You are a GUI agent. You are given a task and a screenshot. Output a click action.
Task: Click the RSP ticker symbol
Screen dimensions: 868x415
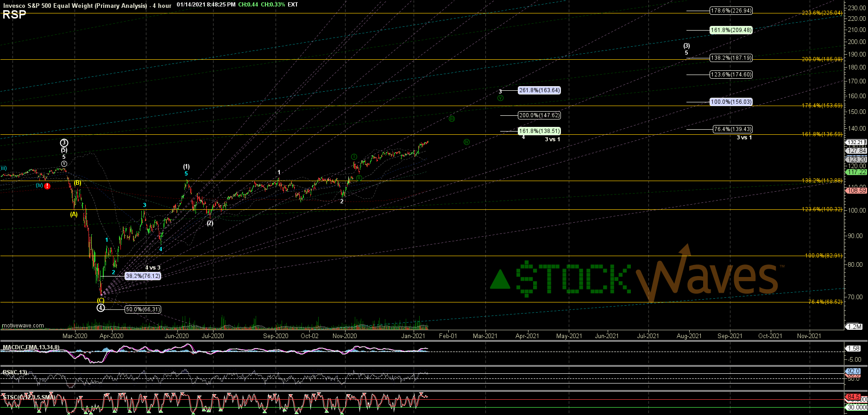coord(14,15)
